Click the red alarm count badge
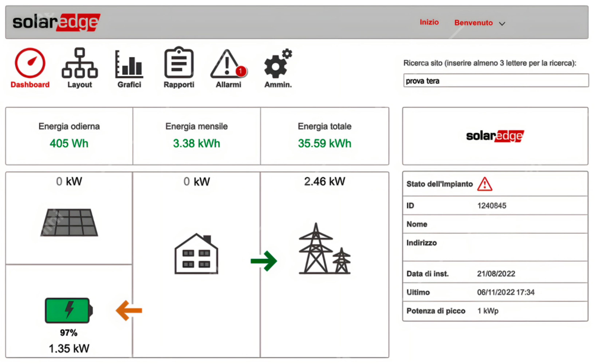 pos(241,71)
